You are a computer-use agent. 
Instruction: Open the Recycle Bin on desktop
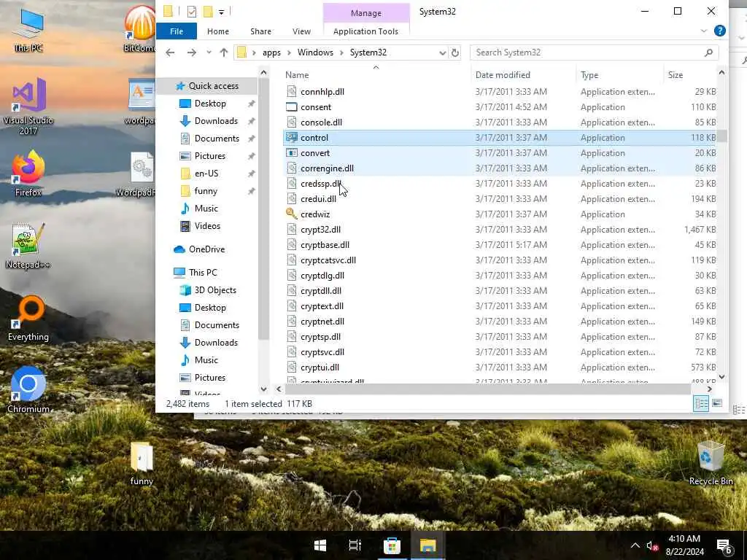tap(711, 462)
